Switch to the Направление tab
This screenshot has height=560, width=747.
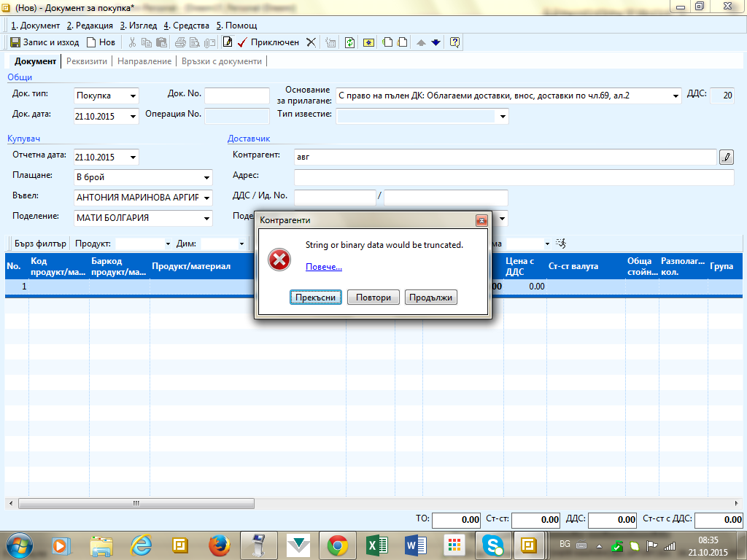(x=144, y=61)
